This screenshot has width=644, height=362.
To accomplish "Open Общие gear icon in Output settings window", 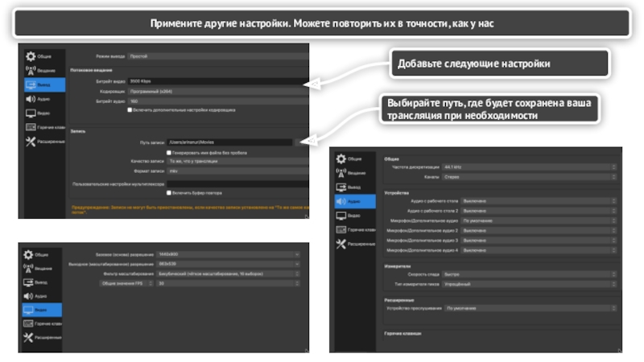I will click(x=31, y=56).
